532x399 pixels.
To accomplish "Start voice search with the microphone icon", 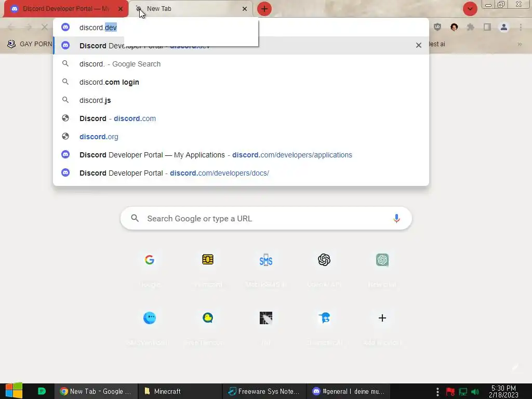I will [x=396, y=219].
